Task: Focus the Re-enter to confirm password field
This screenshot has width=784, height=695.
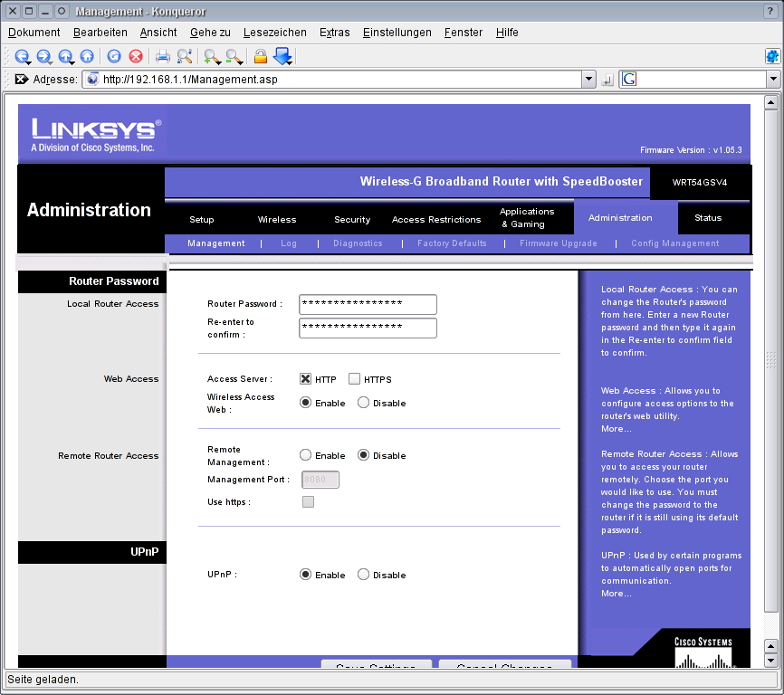Action: pyautogui.click(x=368, y=328)
